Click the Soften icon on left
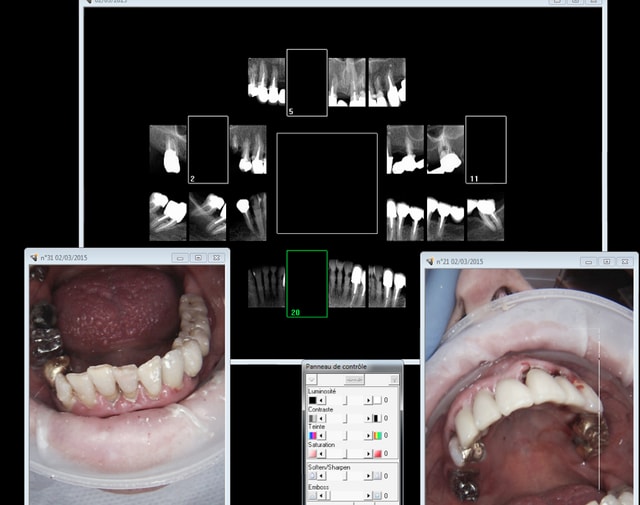This screenshot has width=640, height=505. click(x=312, y=476)
